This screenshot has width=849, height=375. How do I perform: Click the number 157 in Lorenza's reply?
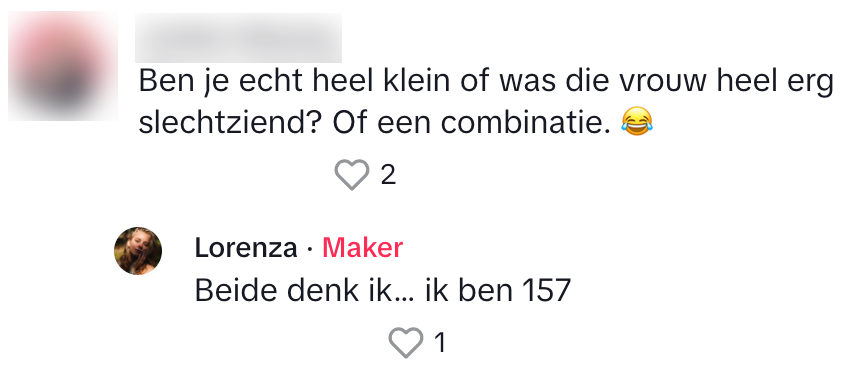[x=547, y=291]
